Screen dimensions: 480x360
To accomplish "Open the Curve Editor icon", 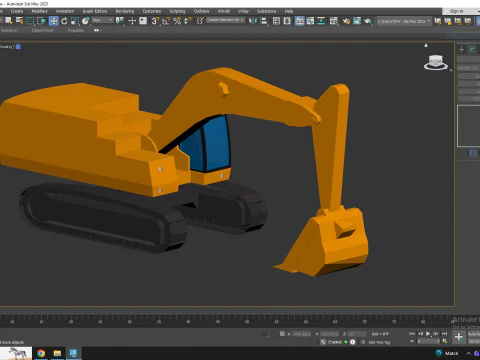I will click(310, 21).
